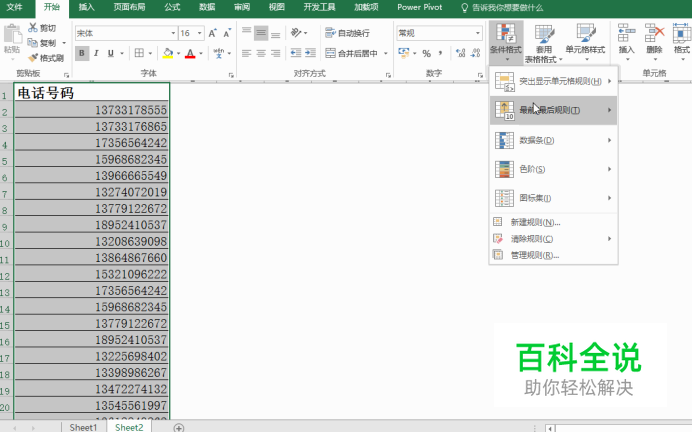Viewport: 692px width, 432px height.
Task: Decrease font size with small A
Action: (x=227, y=33)
